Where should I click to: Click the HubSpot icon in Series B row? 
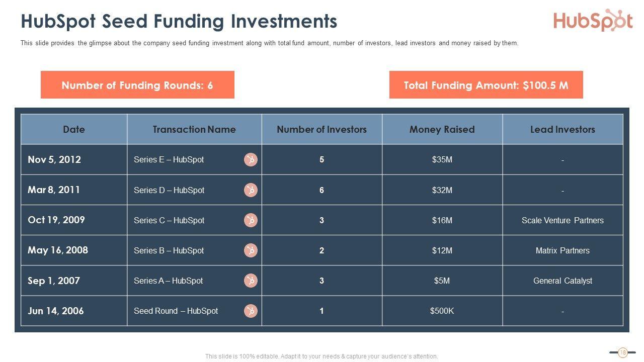(251, 250)
